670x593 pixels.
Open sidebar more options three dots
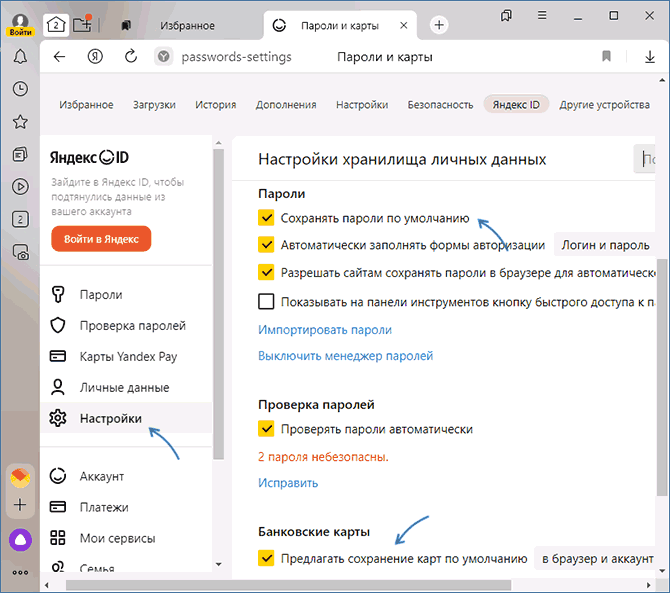point(20,573)
